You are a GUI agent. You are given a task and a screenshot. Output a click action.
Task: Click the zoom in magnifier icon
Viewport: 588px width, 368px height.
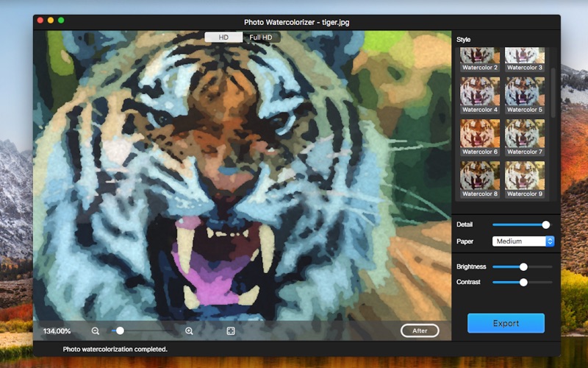pyautogui.click(x=189, y=331)
